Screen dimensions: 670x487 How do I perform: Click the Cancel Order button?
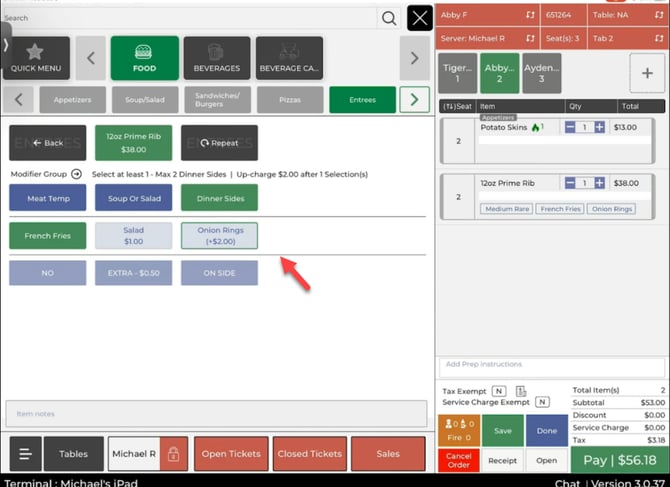coord(457,461)
